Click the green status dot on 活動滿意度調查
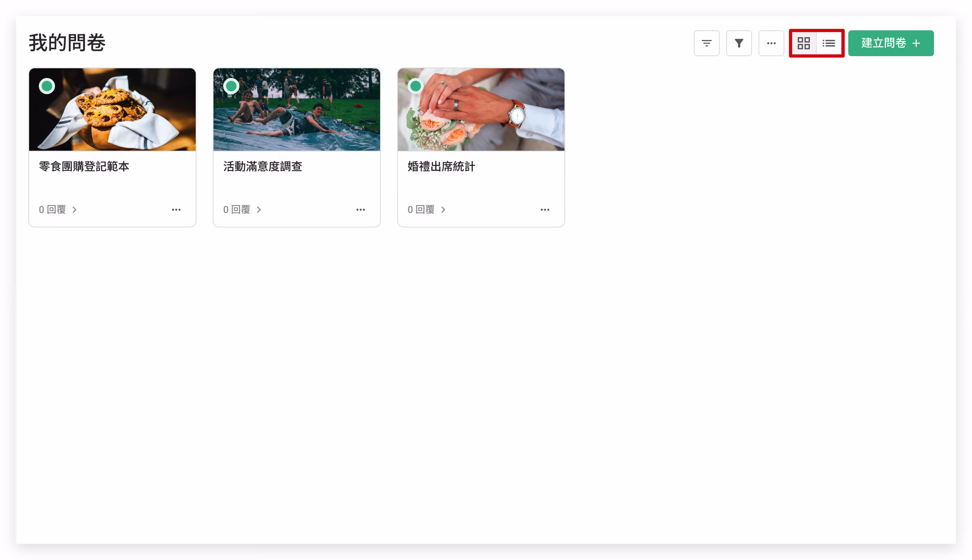The width and height of the screenshot is (972, 560). pyautogui.click(x=231, y=86)
